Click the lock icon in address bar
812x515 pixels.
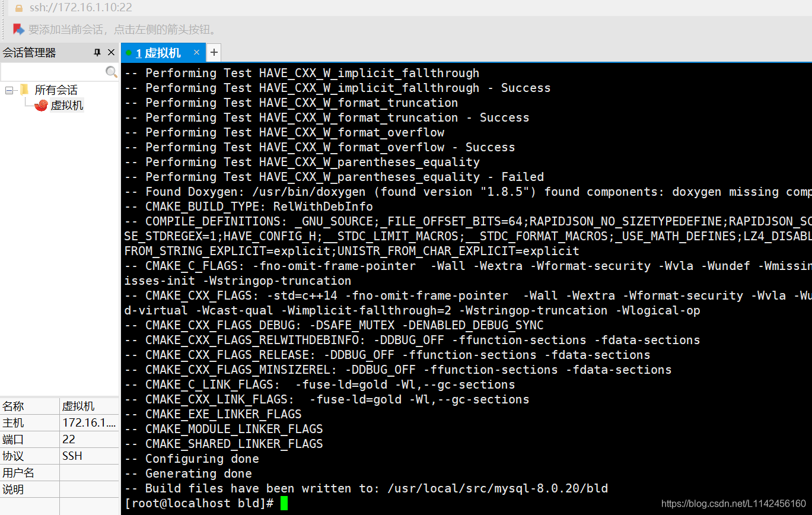tap(18, 8)
